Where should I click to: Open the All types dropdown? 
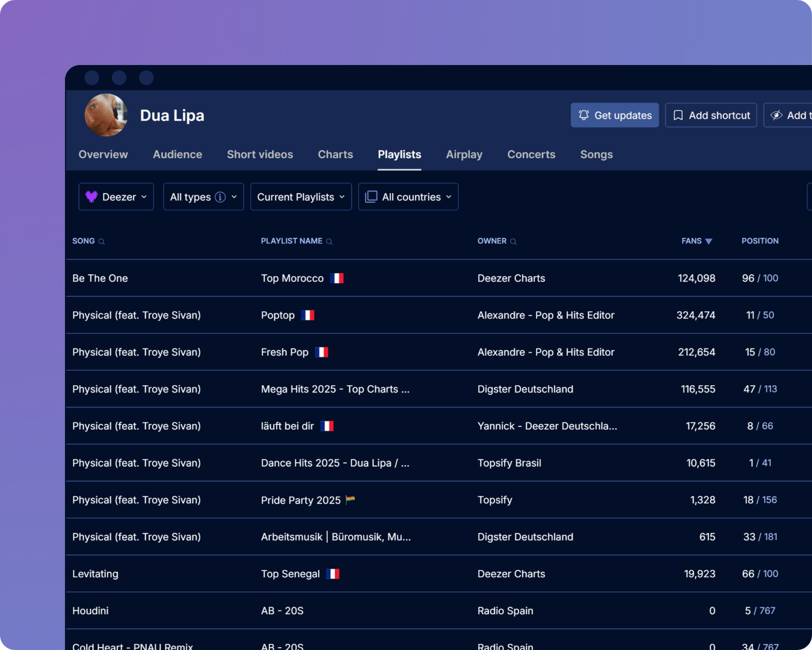coord(203,196)
